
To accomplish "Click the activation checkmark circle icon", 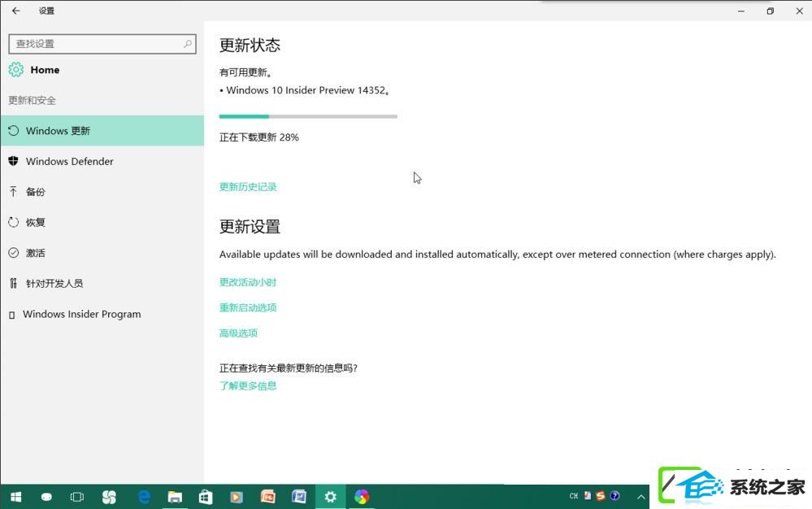I will coord(14,253).
